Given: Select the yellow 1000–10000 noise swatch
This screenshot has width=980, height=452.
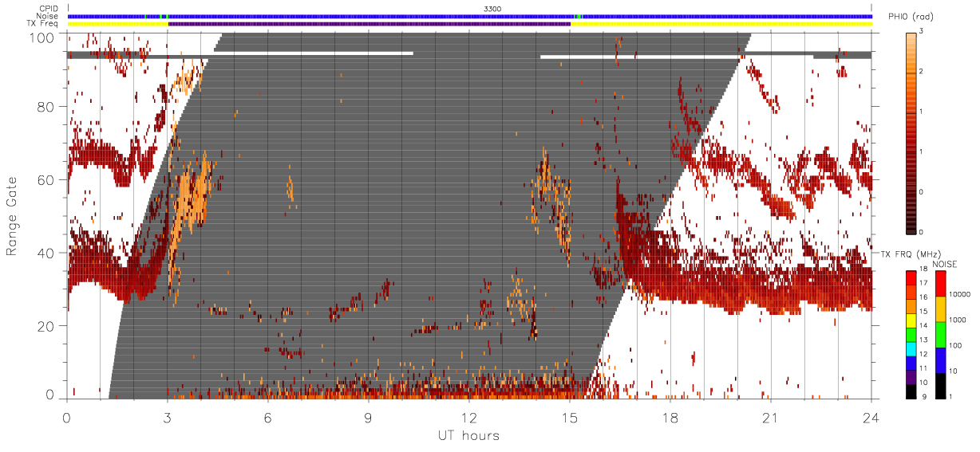Looking at the screenshot, I should [940, 309].
